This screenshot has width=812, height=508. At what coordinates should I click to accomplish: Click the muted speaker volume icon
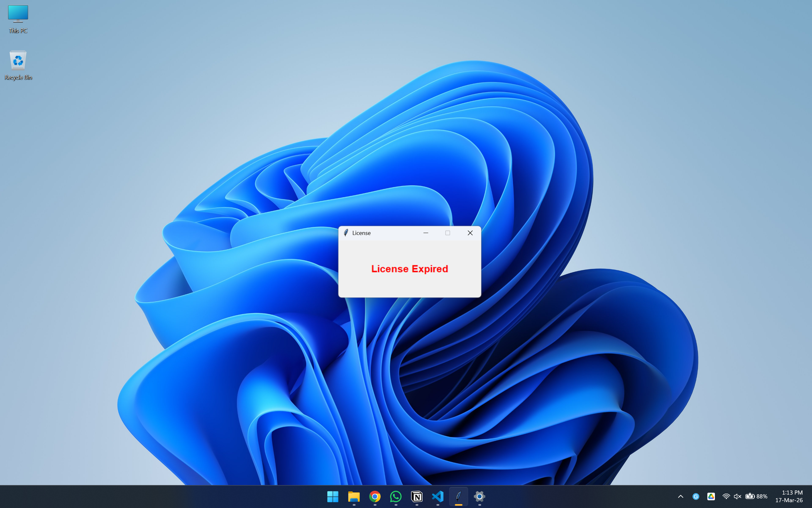point(737,496)
